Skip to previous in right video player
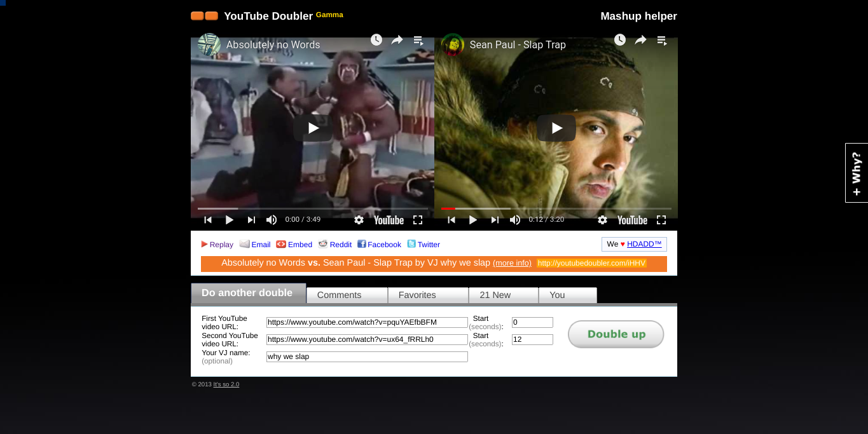Viewport: 868px width, 434px height. click(x=451, y=220)
